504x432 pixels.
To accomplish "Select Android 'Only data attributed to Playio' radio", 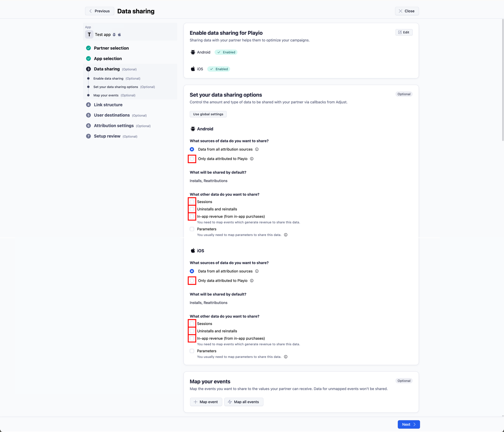I will point(192,159).
